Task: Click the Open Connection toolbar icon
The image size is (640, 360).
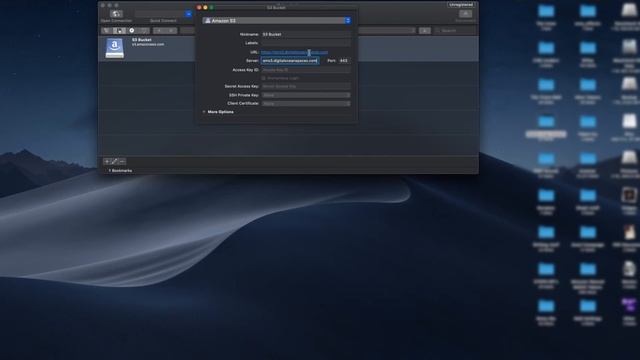Action: pyautogui.click(x=116, y=14)
